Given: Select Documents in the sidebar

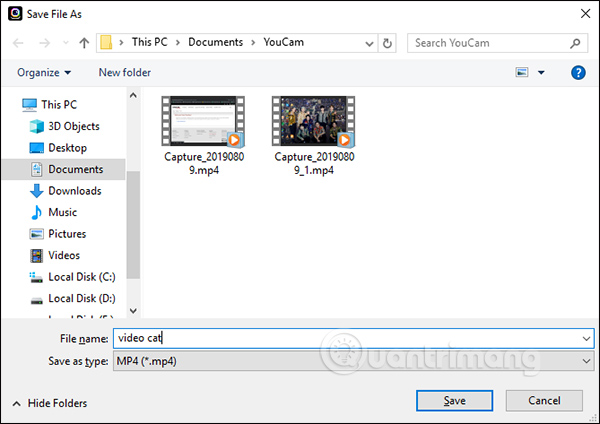Looking at the screenshot, I should click(x=64, y=169).
